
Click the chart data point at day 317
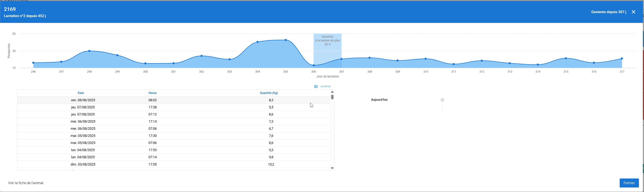622,58
